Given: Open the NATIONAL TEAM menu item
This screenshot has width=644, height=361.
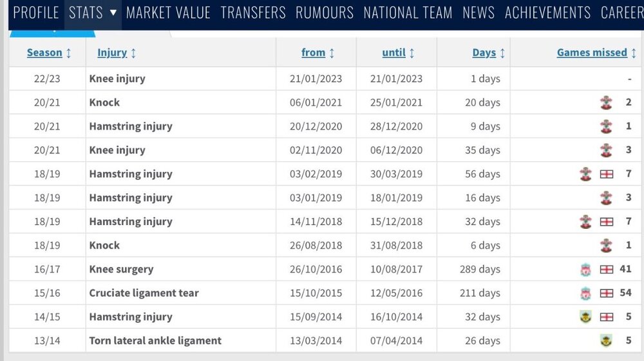Looking at the screenshot, I should pos(408,13).
